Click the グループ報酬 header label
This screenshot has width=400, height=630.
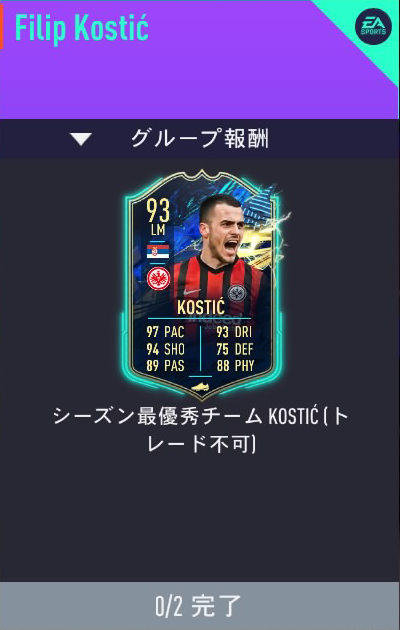click(200, 139)
